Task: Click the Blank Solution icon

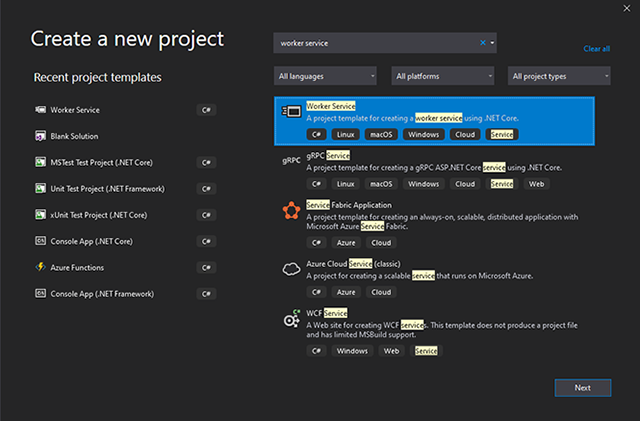Action: (x=40, y=136)
